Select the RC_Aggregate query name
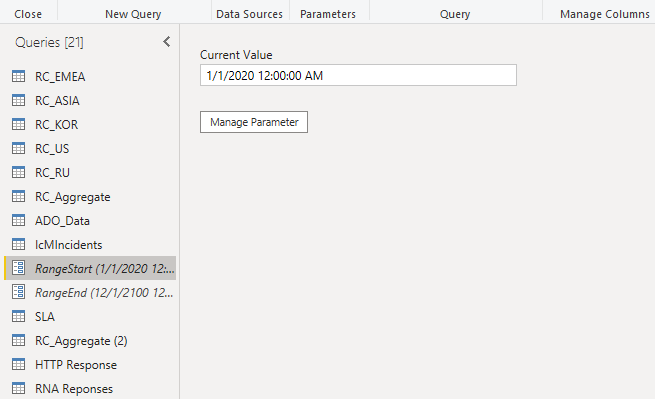This screenshot has width=655, height=399. (x=73, y=197)
